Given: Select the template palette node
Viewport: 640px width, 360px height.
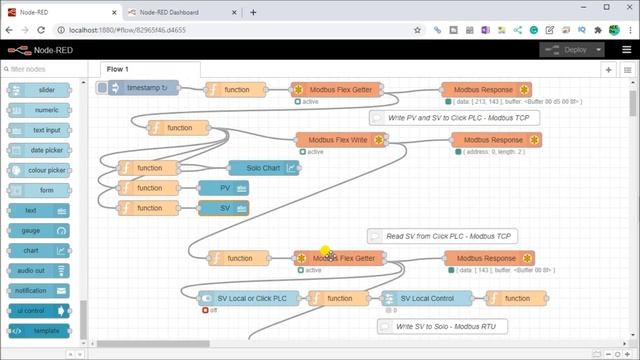Looking at the screenshot, I should click(39, 331).
